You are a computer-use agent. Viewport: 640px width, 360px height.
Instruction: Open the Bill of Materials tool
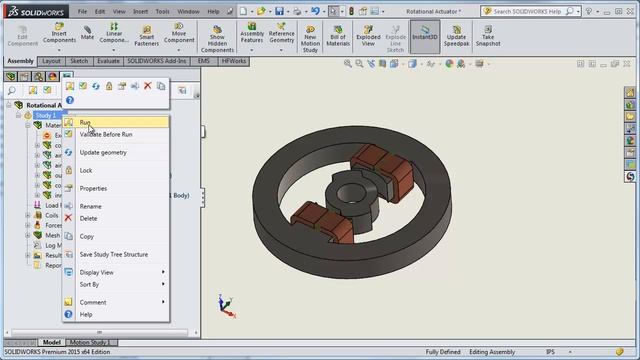pos(338,36)
